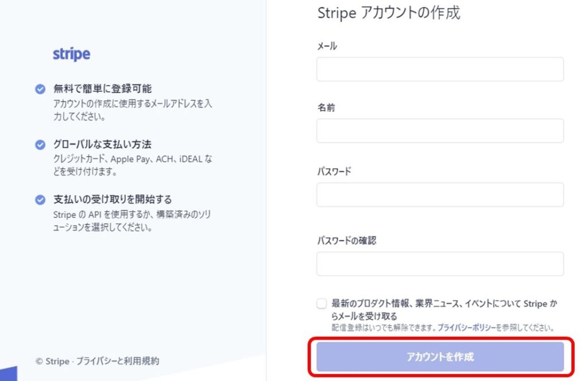Enable the Stripe email updates checkbox

[322, 304]
